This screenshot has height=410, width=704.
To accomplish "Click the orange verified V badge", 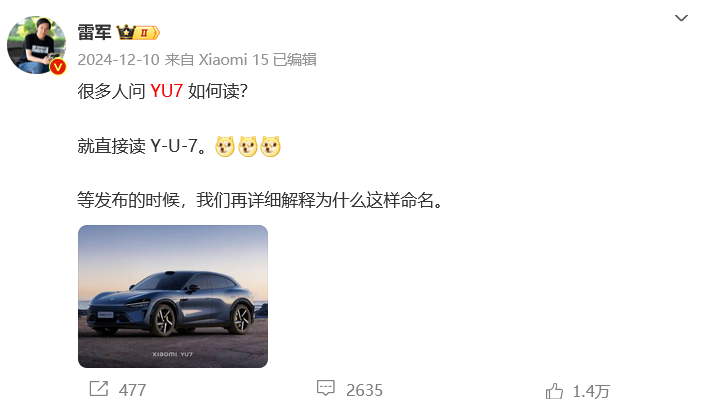I will point(58,67).
